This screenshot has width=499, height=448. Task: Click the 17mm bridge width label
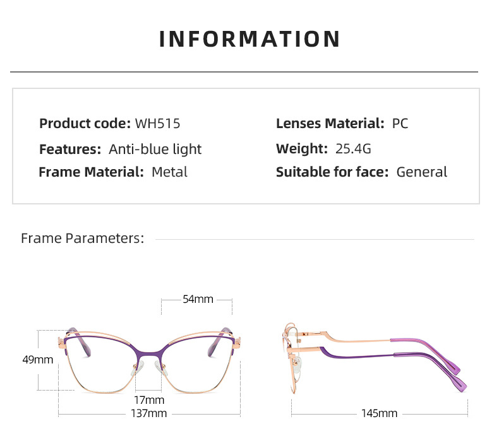point(149,400)
